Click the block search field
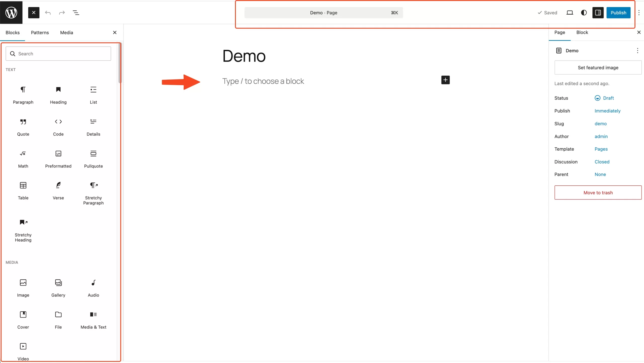 (58, 53)
